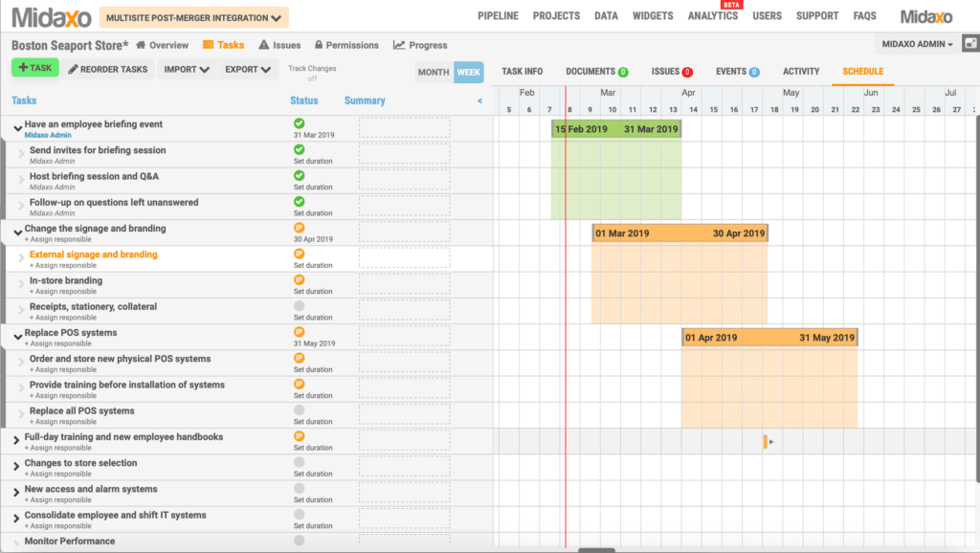Viewport: 980px width, 553px height.
Task: Open the Multisite Post-Merger Integration dropdown
Action: pyautogui.click(x=194, y=17)
